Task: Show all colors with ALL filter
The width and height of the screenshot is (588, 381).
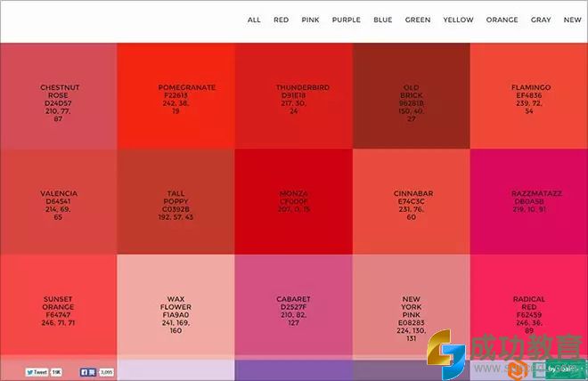Action: click(x=255, y=20)
